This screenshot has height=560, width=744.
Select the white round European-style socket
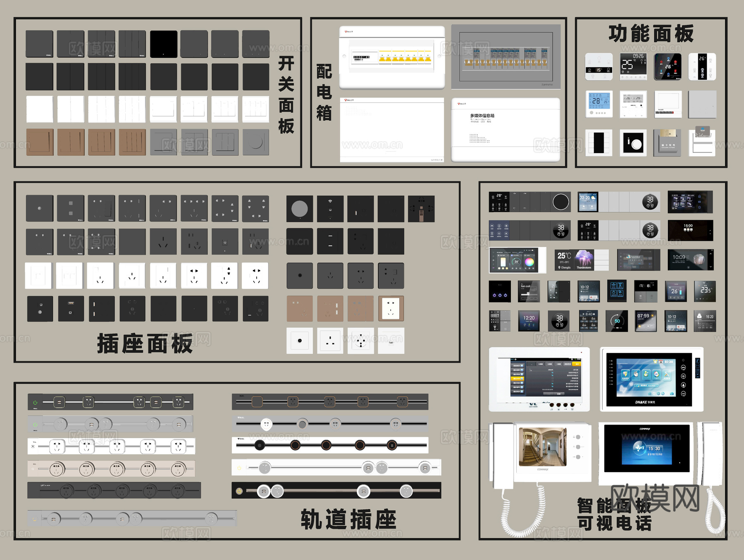pos(361,341)
